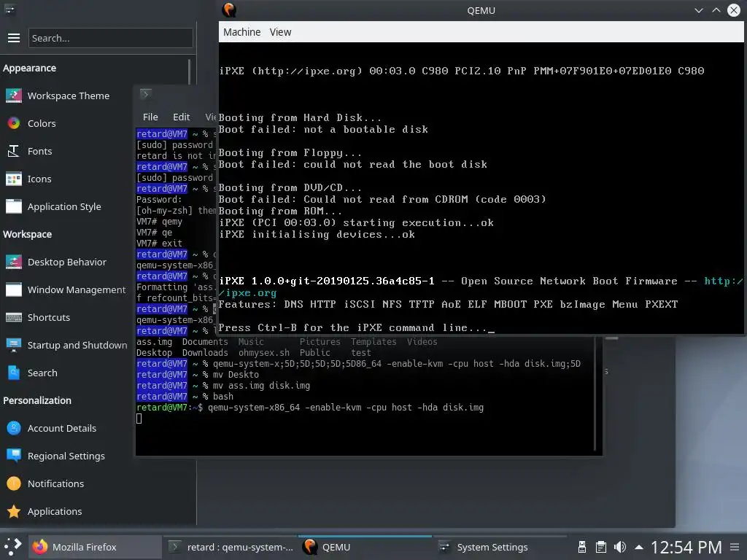Click the panel settings icon beside clock

(x=735, y=547)
